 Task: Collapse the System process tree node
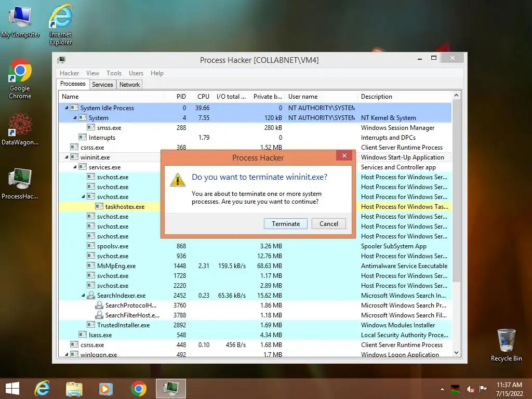75,118
